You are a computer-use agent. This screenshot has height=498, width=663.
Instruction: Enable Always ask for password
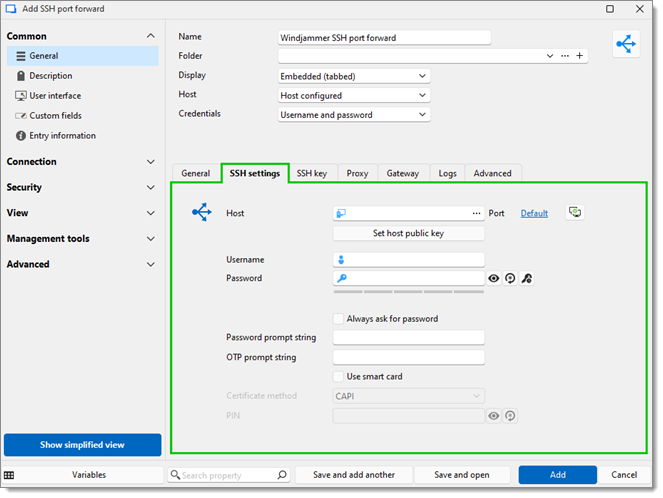pyautogui.click(x=339, y=319)
